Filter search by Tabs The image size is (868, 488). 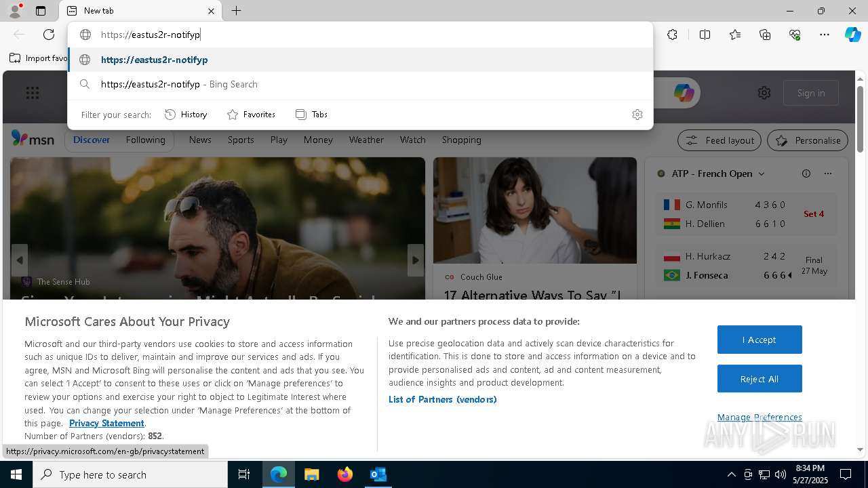[311, 115]
